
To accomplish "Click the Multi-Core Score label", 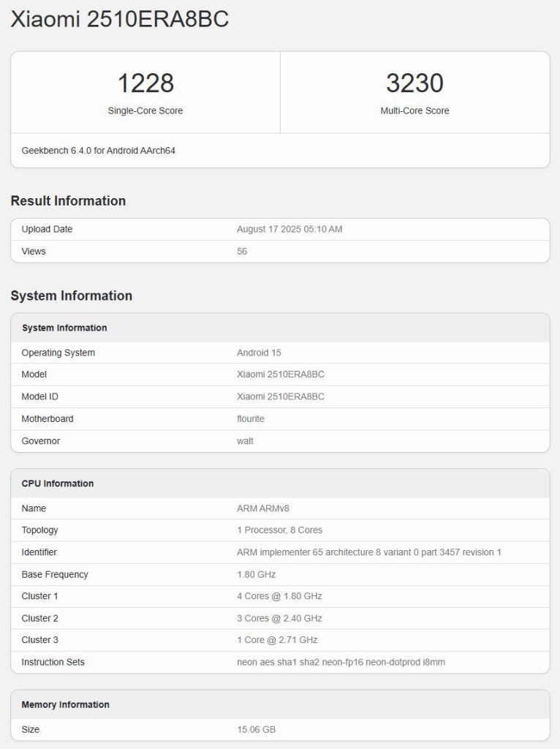I will (415, 111).
